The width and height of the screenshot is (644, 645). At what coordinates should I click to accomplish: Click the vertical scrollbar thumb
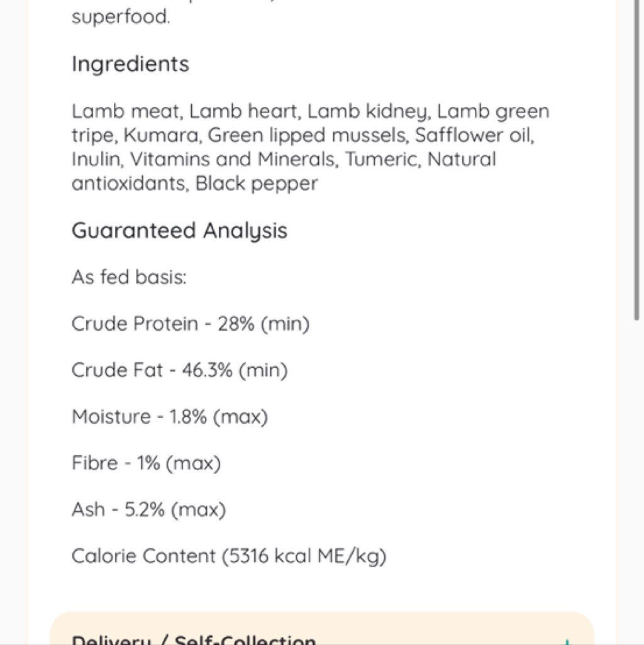[x=636, y=160]
